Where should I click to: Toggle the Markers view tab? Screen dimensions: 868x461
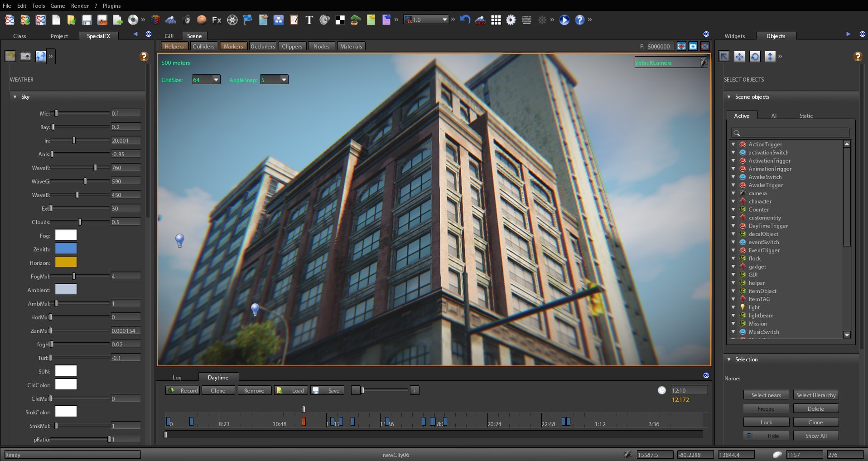coord(233,46)
